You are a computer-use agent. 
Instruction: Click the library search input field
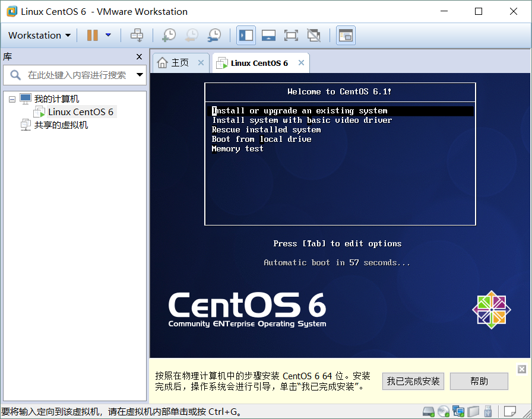point(77,75)
